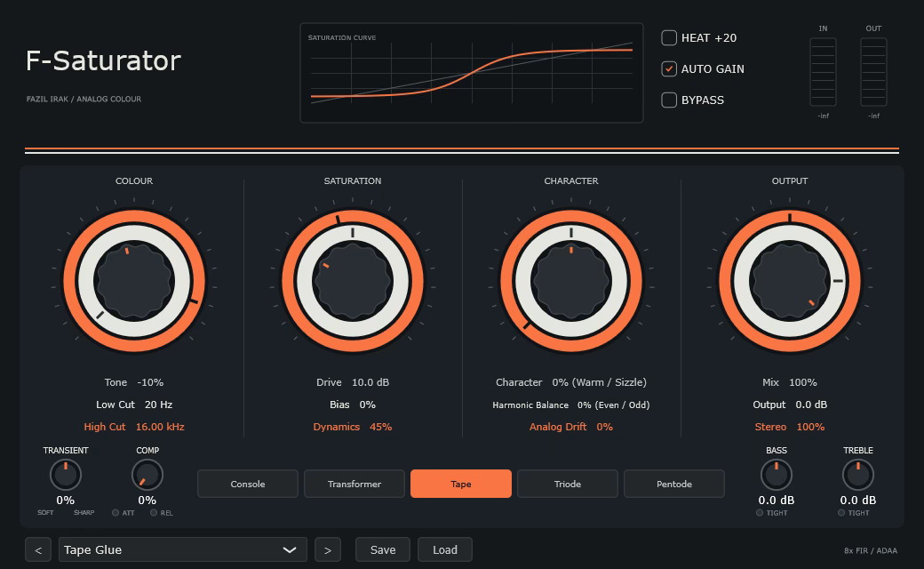Click the OUTPUT section heading
Screen dimensions: 924x569
click(x=790, y=181)
